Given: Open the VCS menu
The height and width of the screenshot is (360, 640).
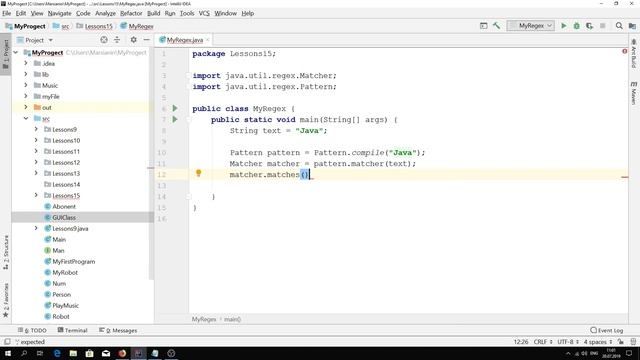Looking at the screenshot, I should tap(204, 13).
